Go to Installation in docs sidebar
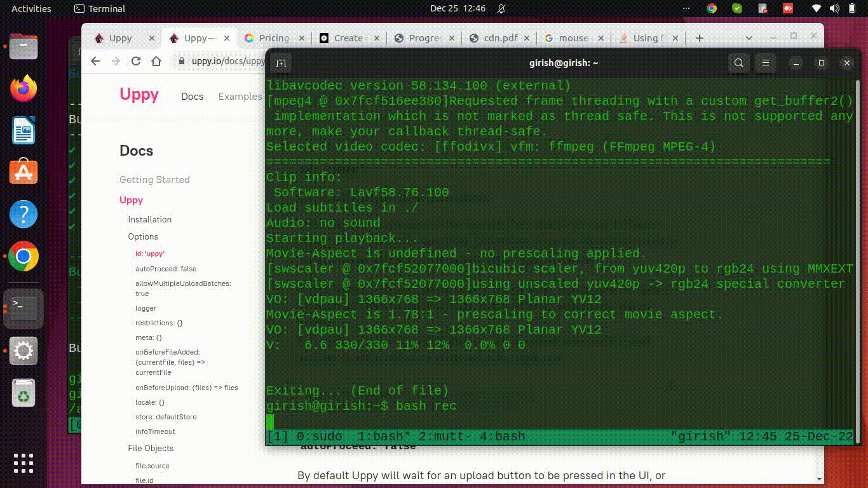 pos(149,219)
